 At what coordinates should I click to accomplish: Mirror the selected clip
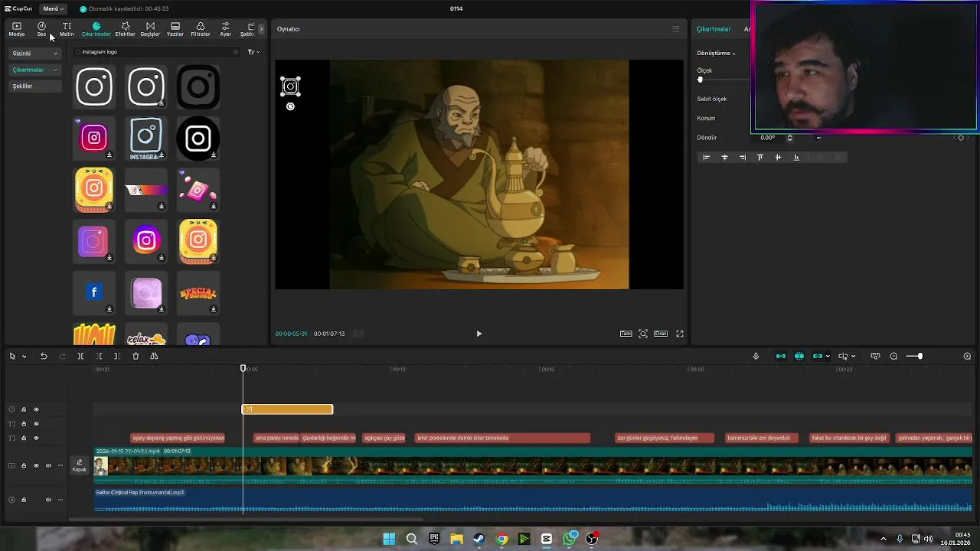(x=154, y=356)
